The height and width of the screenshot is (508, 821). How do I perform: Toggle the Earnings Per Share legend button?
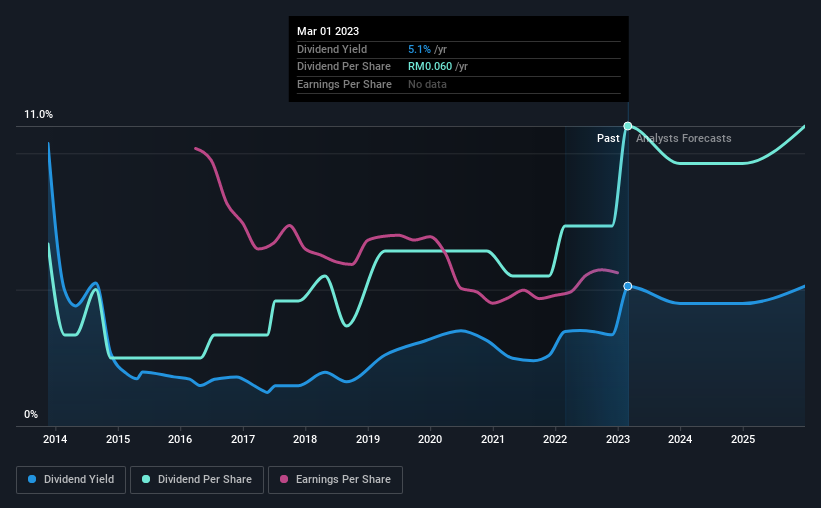click(336, 480)
